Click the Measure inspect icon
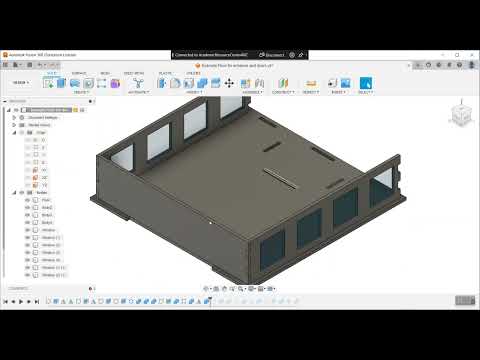This screenshot has width=480, height=360. [311, 83]
